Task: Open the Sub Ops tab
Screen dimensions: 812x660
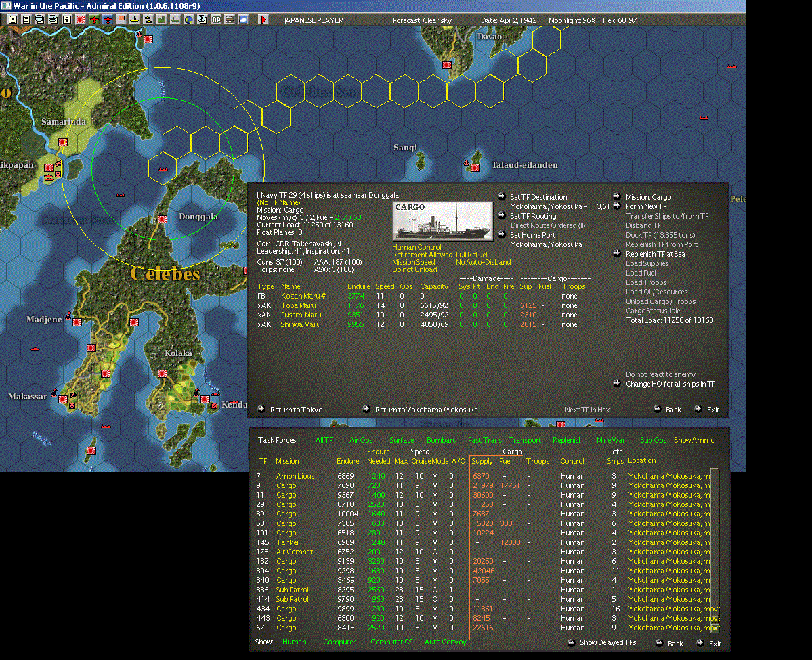Action: [x=653, y=440]
